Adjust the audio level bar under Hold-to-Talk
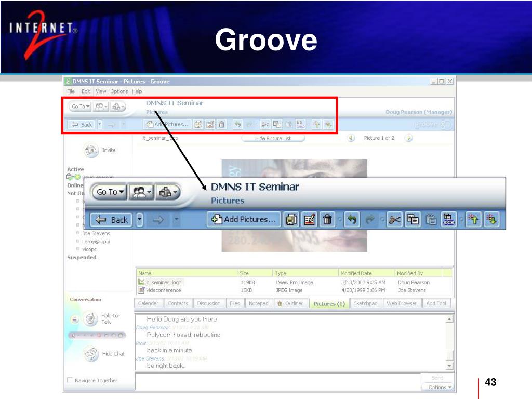The image size is (532, 399). click(x=97, y=335)
